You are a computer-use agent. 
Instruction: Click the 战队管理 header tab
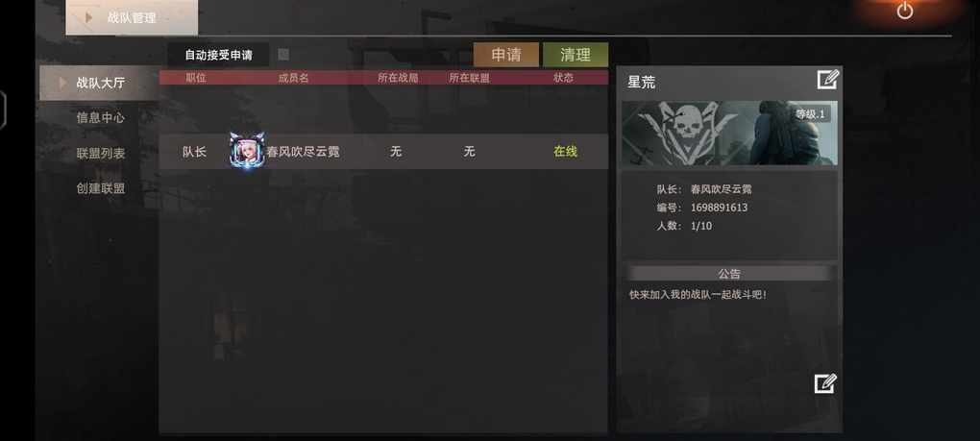[132, 17]
